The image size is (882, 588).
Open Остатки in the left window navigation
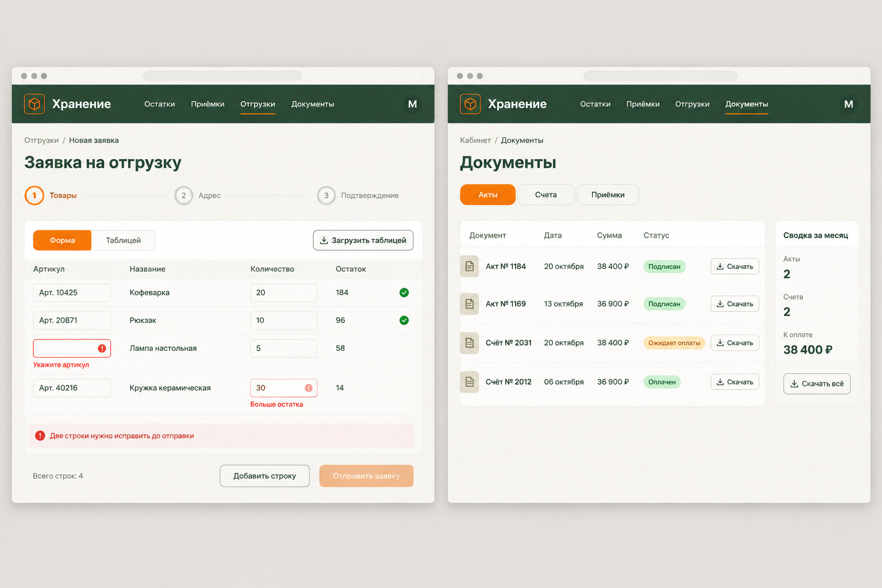click(160, 104)
